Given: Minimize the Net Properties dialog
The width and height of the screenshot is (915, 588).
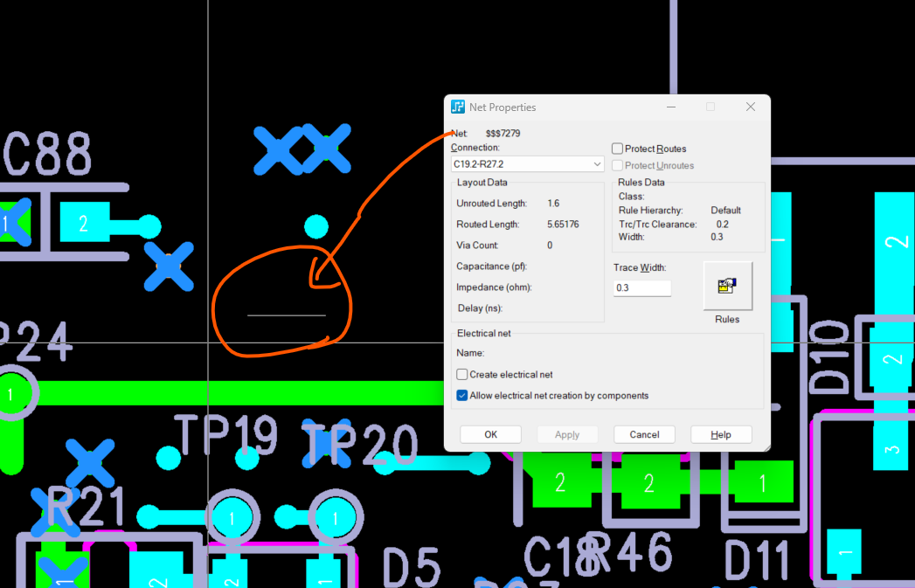Looking at the screenshot, I should tap(671, 107).
